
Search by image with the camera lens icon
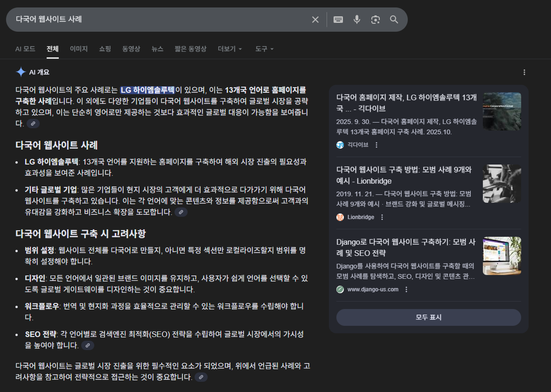click(375, 20)
